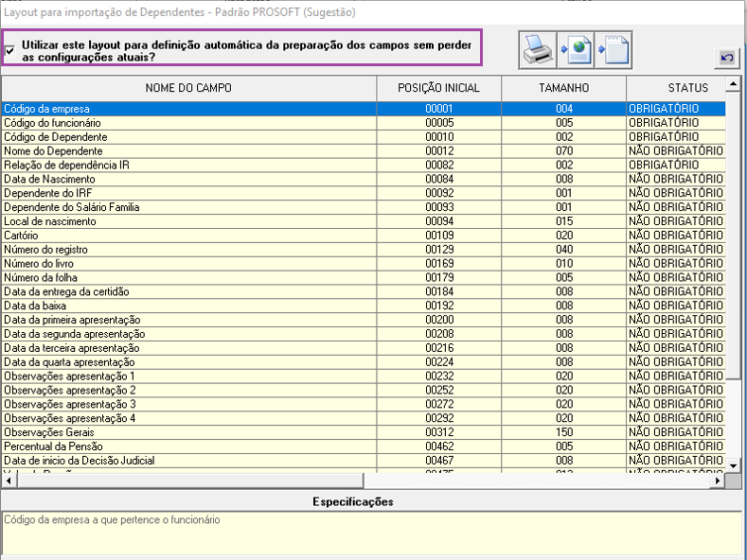
Task: Click the NOME DO CAMPO column header
Action: click(188, 88)
